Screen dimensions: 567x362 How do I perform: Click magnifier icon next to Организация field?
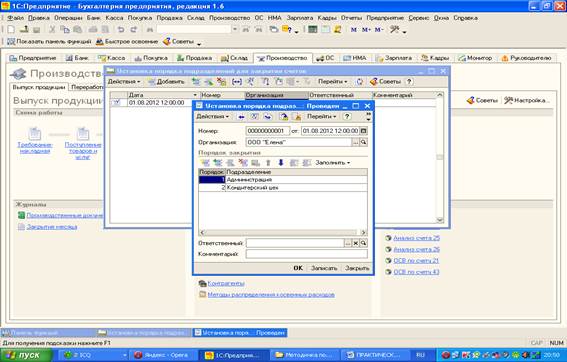pyautogui.click(x=363, y=142)
